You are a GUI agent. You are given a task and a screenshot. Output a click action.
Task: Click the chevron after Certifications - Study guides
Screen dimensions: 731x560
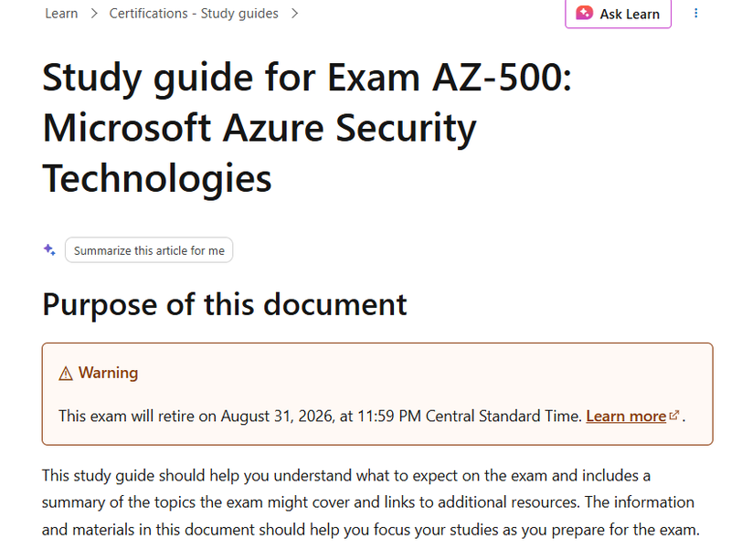point(294,14)
